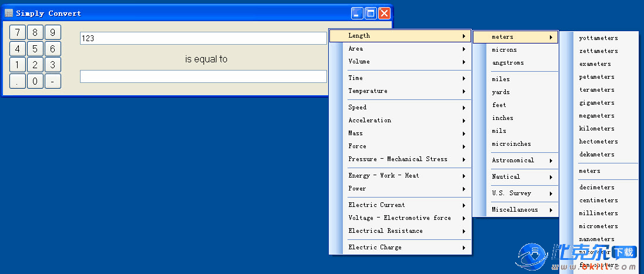Click the empty result output field
This screenshot has width=644, height=274.
[x=203, y=76]
